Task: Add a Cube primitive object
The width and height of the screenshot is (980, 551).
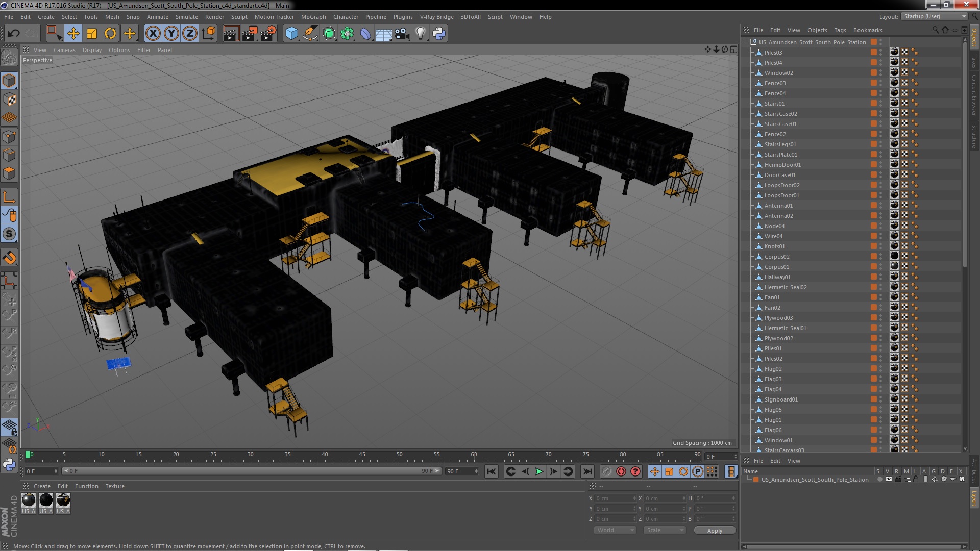Action: [291, 34]
